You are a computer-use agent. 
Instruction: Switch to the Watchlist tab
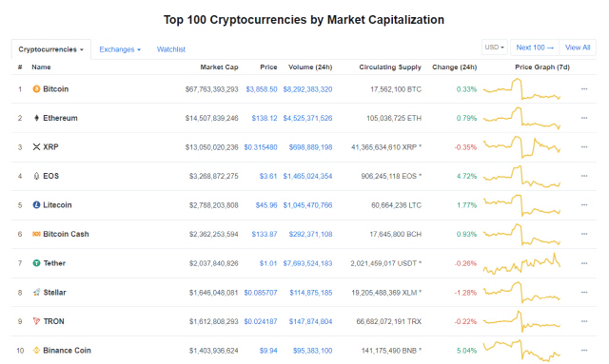click(x=171, y=49)
